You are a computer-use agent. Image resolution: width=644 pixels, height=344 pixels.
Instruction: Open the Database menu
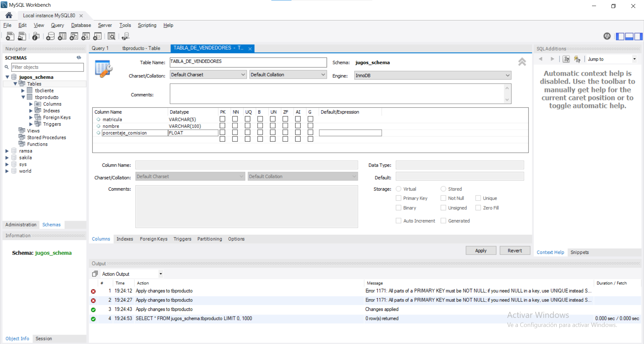(81, 25)
